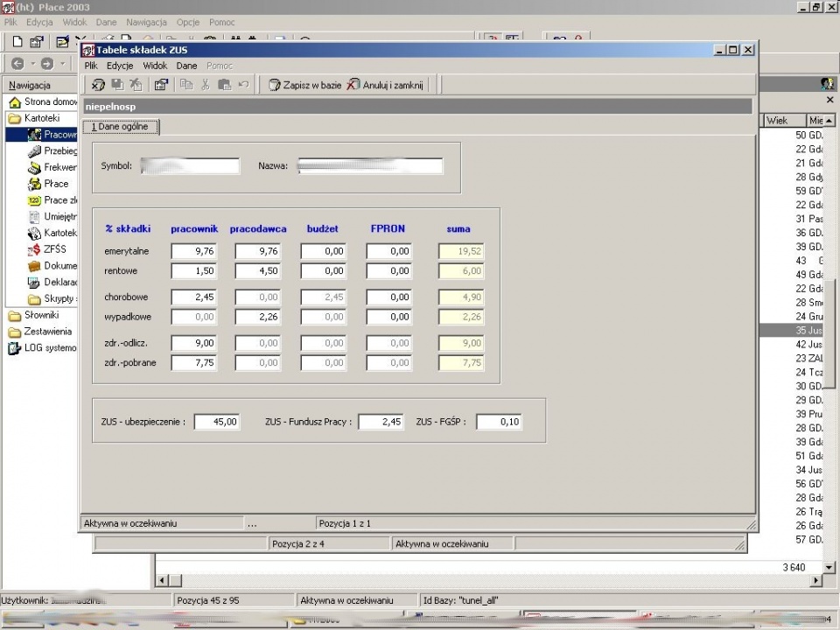
Task: Open Płace item icon in navigation
Action: 34,184
